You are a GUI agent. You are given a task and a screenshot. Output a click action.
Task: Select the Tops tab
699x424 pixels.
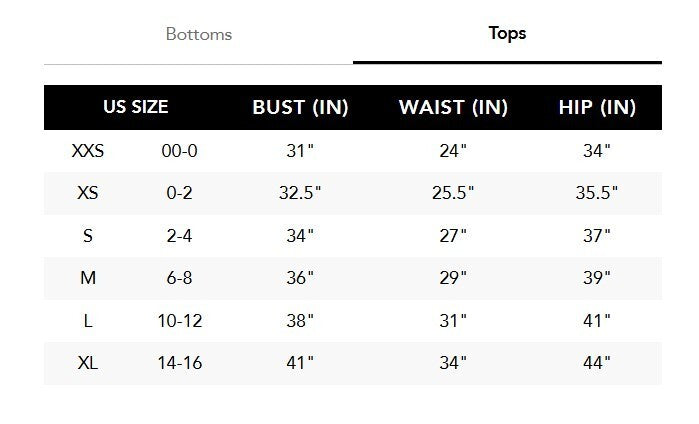click(507, 33)
